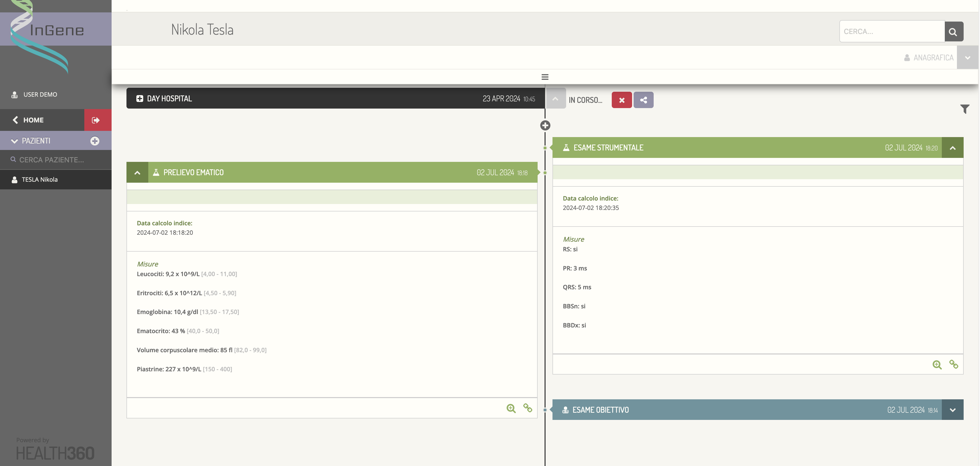Click the doctor icon in Esame Obiettivo header

coord(565,410)
